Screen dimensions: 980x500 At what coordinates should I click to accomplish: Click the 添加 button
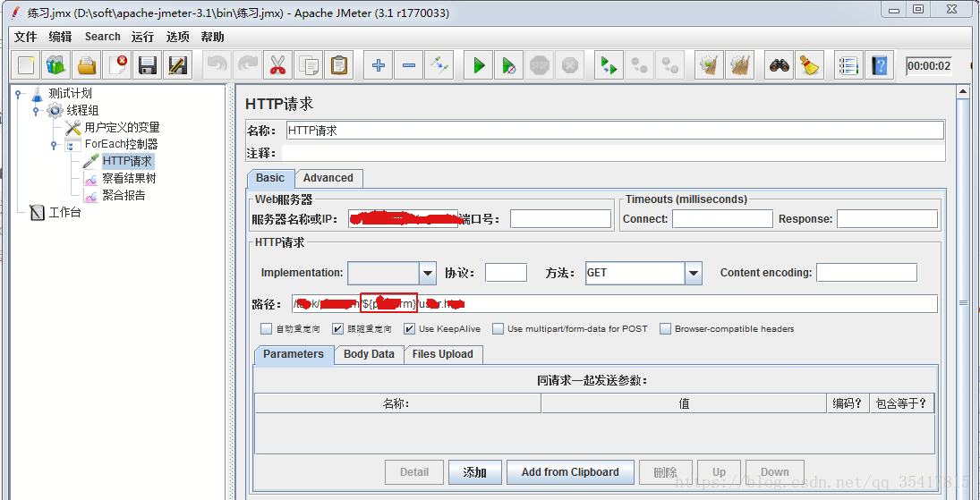point(475,472)
